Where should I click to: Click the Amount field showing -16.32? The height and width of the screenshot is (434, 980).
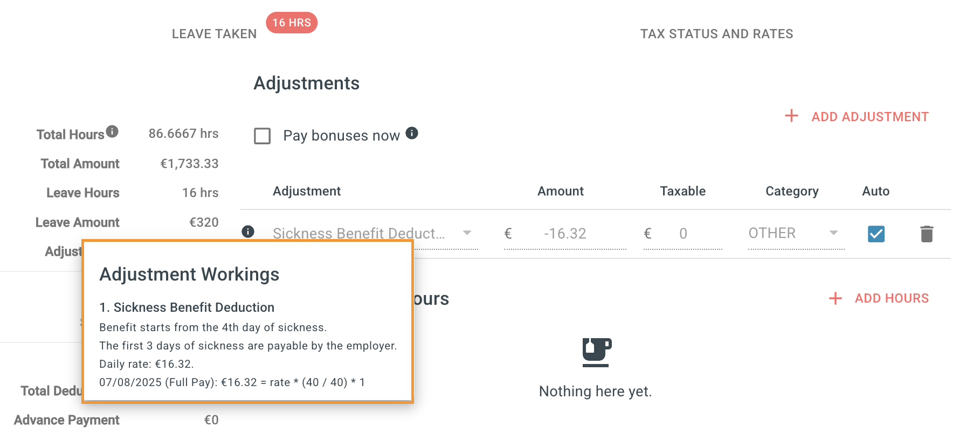(x=565, y=234)
